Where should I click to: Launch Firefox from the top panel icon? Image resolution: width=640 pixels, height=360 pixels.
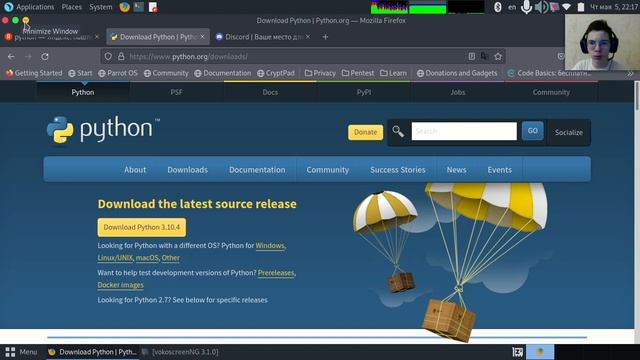tap(124, 7)
